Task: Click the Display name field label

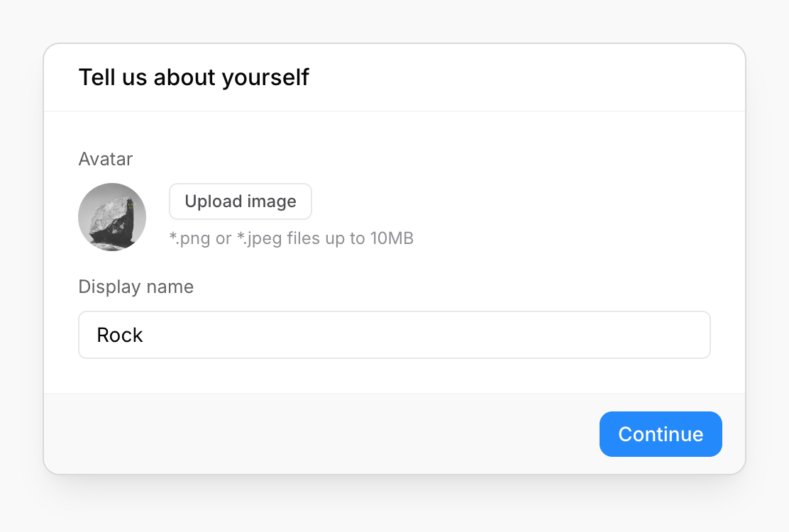Action: 136,287
